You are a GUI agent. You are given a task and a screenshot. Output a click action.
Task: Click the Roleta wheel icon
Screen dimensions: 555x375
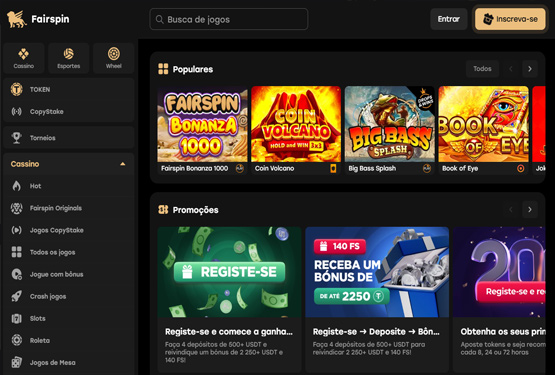tap(17, 340)
